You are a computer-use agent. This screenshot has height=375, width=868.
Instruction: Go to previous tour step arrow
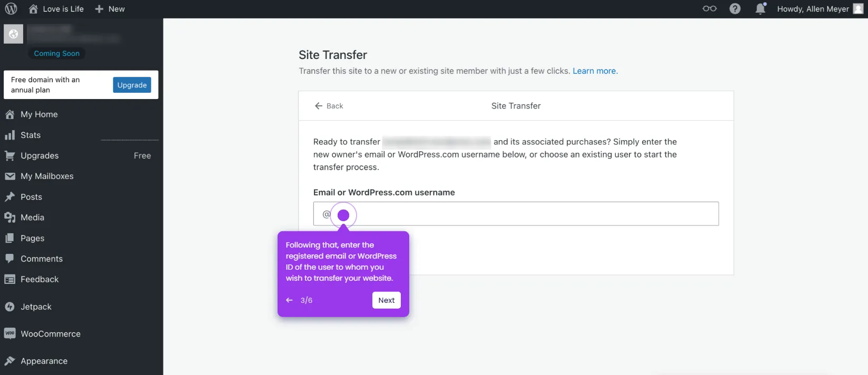(x=289, y=300)
